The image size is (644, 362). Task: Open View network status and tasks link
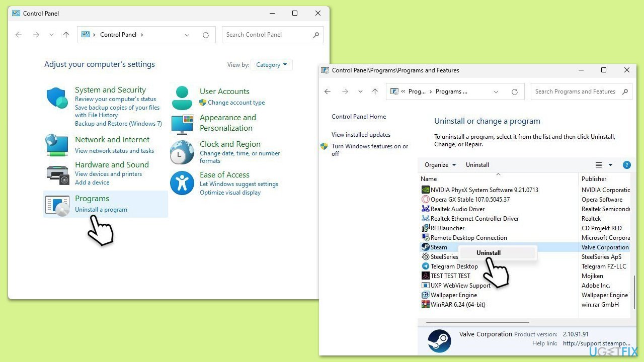click(114, 151)
